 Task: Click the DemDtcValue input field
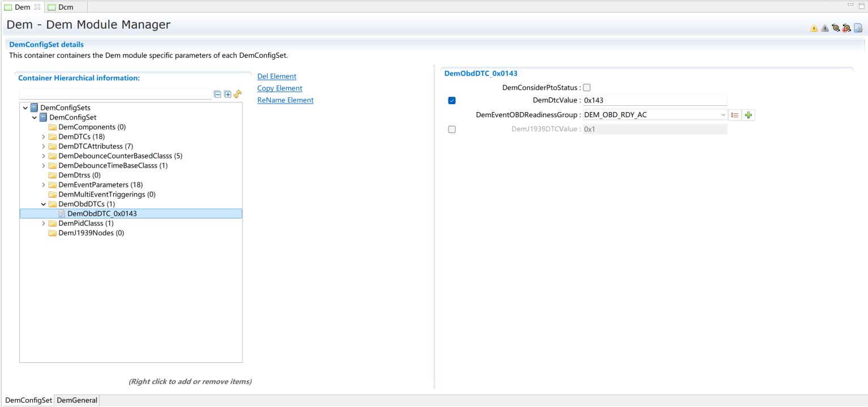654,101
